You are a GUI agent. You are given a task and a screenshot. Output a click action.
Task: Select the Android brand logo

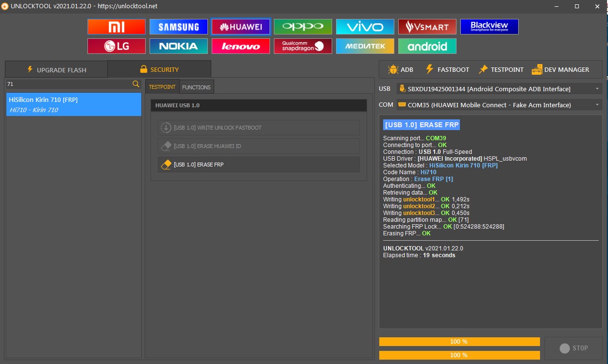(427, 46)
